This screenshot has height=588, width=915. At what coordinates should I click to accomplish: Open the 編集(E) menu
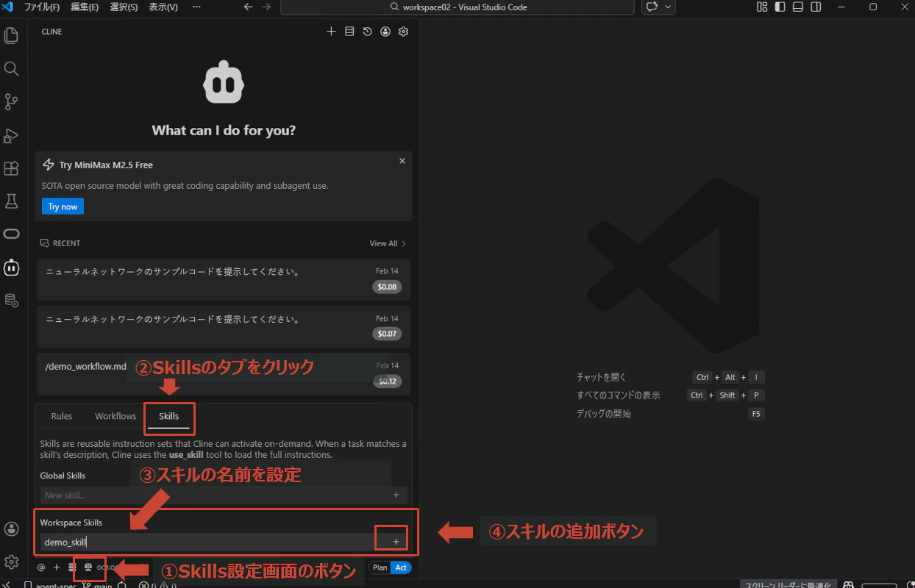pyautogui.click(x=85, y=7)
